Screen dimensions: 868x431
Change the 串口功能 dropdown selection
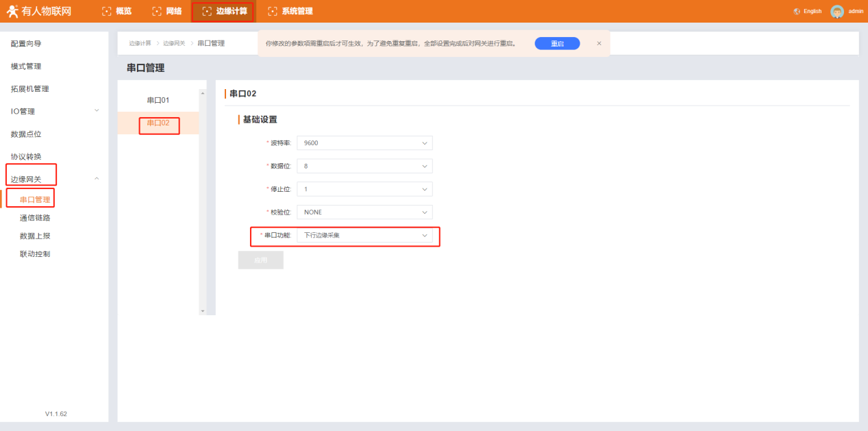point(364,236)
